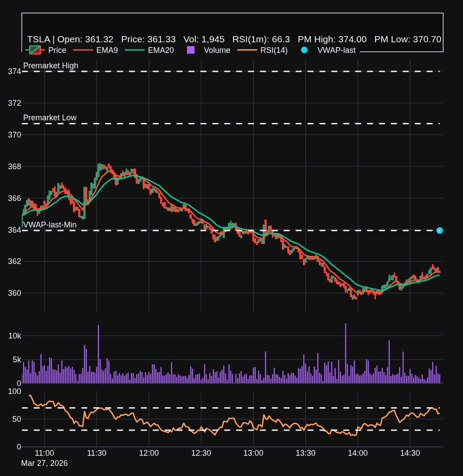Click the PM Low: 370.70 title text
This screenshot has width=463, height=476.
pyautogui.click(x=408, y=40)
